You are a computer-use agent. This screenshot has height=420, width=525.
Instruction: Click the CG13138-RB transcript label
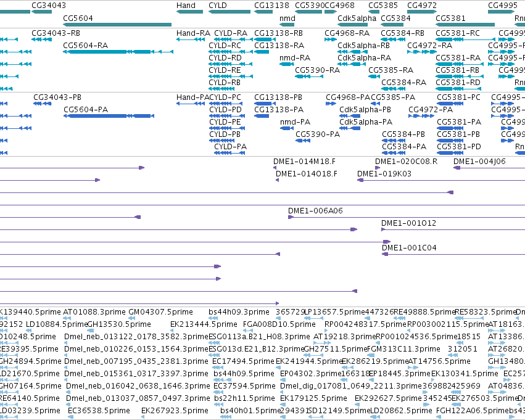[279, 33]
